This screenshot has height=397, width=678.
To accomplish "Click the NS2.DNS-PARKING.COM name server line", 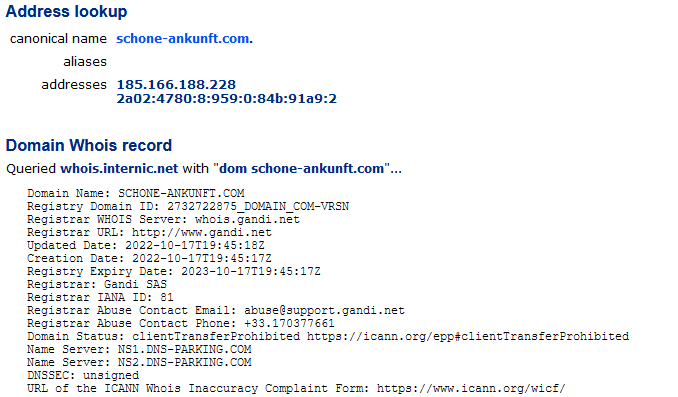I will (139, 362).
